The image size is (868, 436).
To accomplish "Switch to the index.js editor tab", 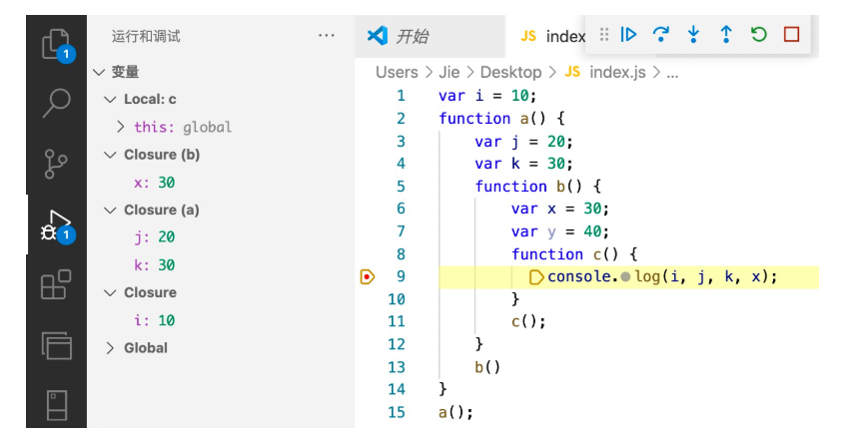I will 552,36.
